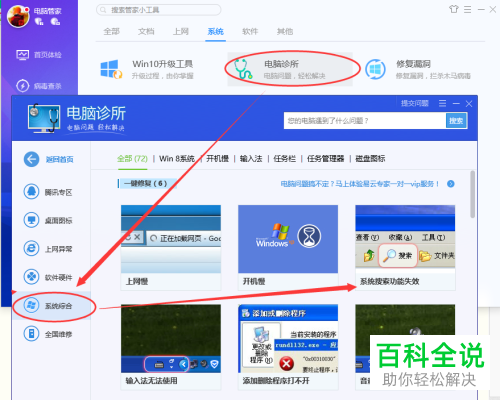This screenshot has height=400, width=500.
Task: Focus the 您的电脑遇到了什么问题 search field
Action: [365, 121]
